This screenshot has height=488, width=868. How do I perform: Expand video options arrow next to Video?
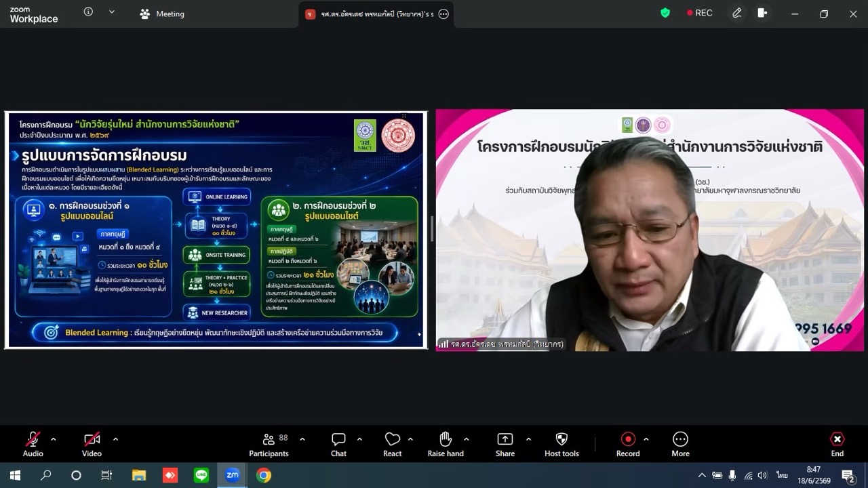[x=115, y=439]
